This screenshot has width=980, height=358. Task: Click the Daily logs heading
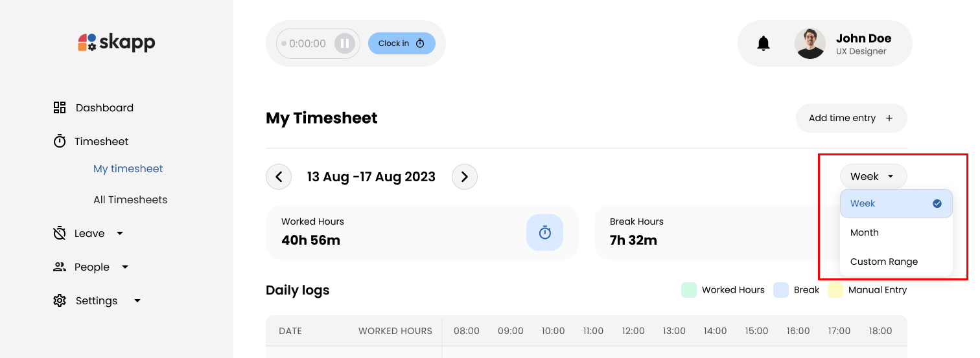click(x=297, y=290)
